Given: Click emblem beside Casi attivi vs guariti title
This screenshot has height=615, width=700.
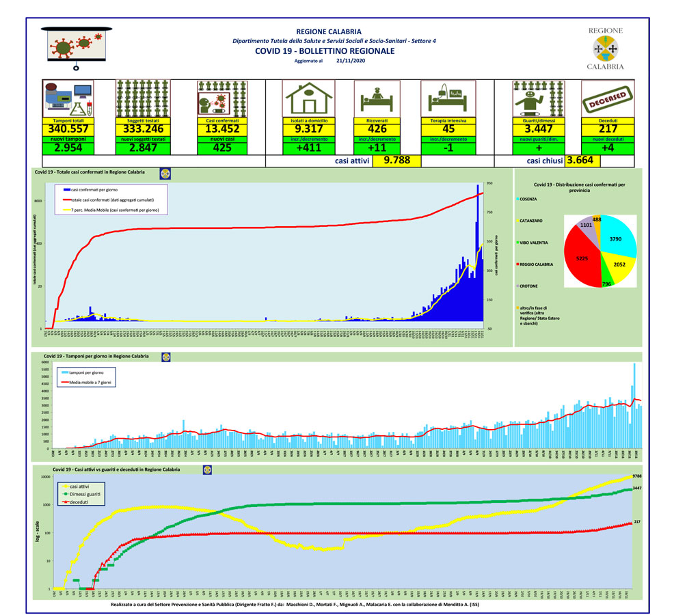Looking at the screenshot, I should [x=207, y=469].
